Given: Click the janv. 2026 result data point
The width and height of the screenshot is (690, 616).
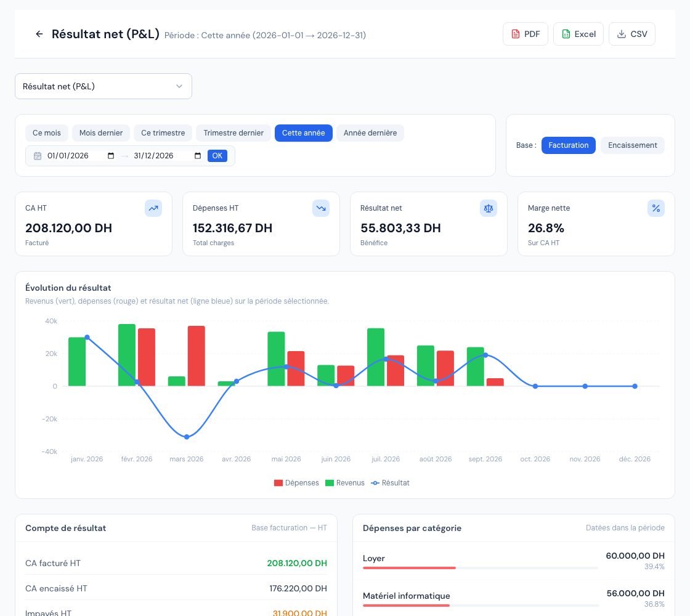Looking at the screenshot, I should coord(87,338).
